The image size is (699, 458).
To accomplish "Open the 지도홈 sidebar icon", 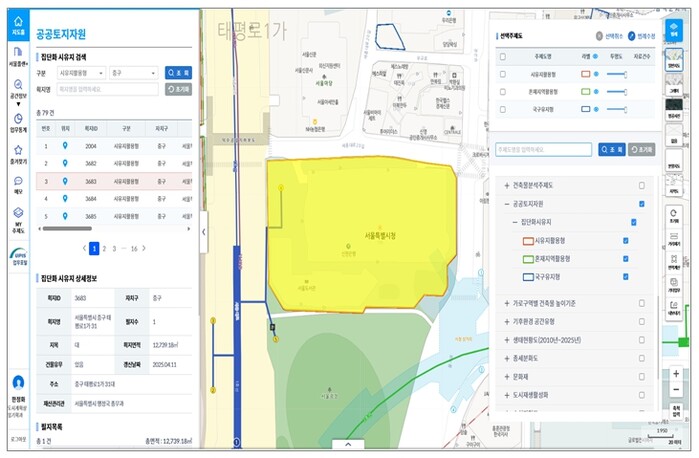I will [x=17, y=24].
